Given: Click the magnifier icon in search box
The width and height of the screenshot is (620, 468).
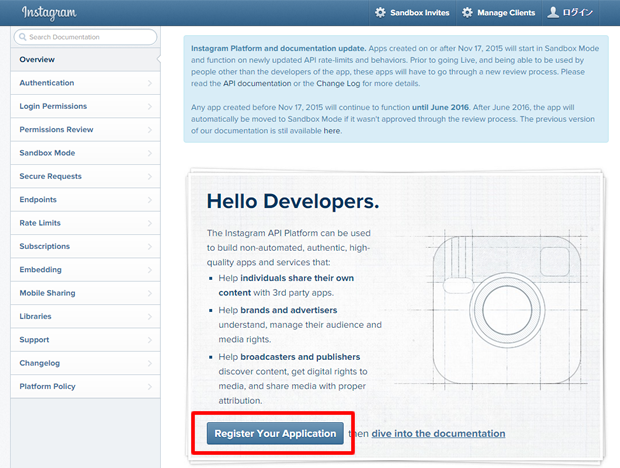Looking at the screenshot, I should 23,37.
